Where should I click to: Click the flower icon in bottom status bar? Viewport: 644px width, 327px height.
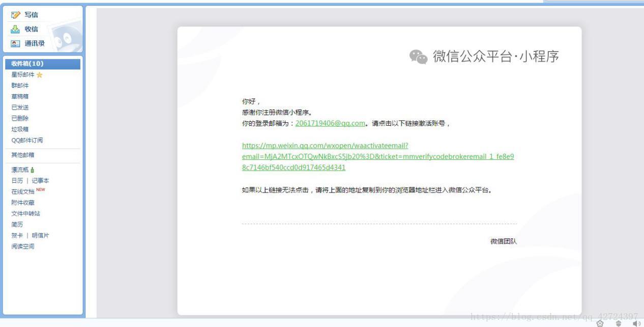[x=600, y=323]
